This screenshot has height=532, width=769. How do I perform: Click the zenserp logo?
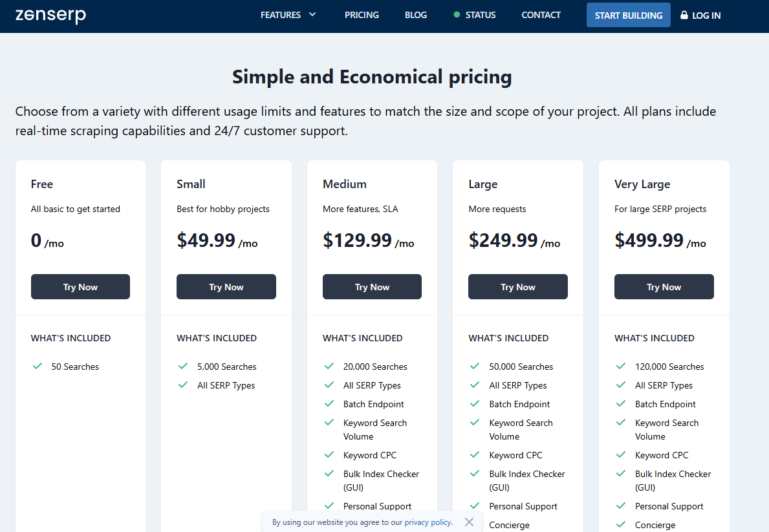[50, 15]
